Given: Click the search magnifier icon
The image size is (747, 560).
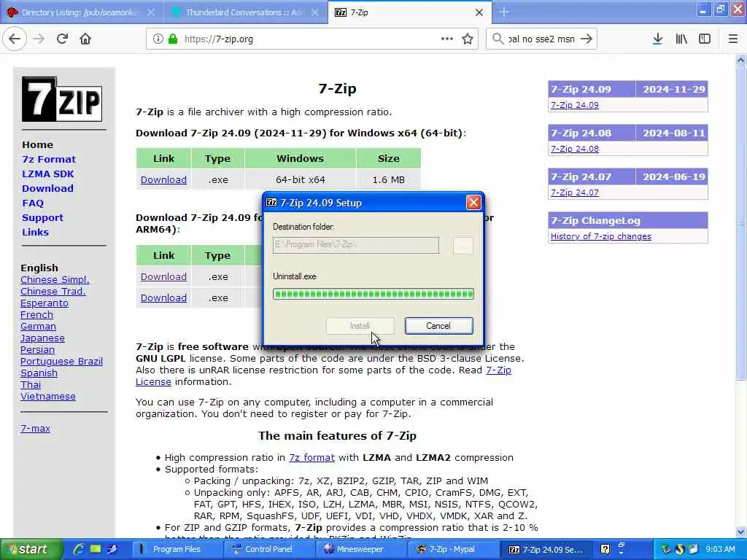Looking at the screenshot, I should 498,39.
